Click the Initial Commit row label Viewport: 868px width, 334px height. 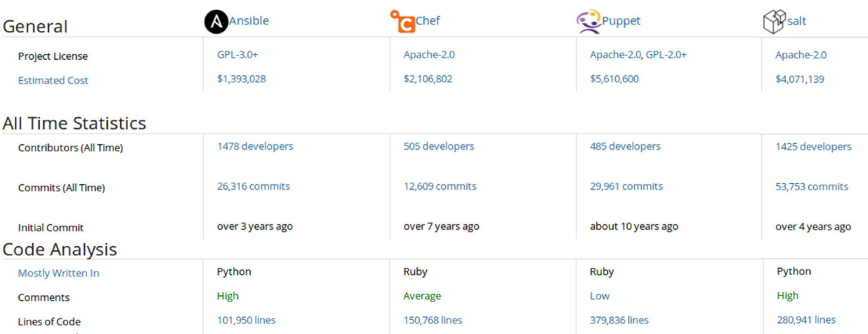coord(50,228)
